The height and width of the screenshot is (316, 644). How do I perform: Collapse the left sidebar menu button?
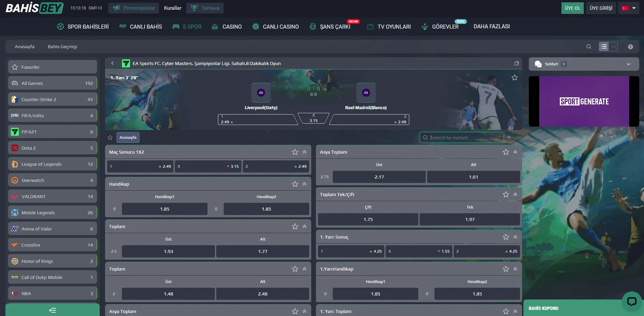53,310
